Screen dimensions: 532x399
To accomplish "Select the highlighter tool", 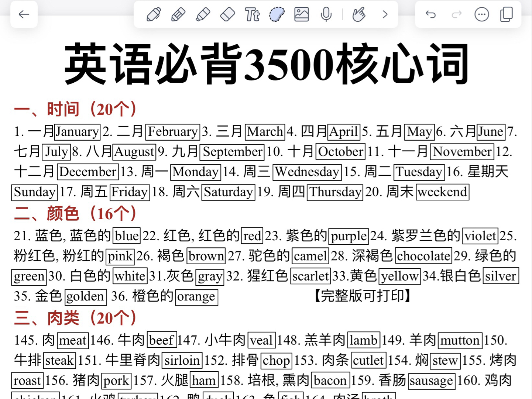I will click(x=203, y=15).
